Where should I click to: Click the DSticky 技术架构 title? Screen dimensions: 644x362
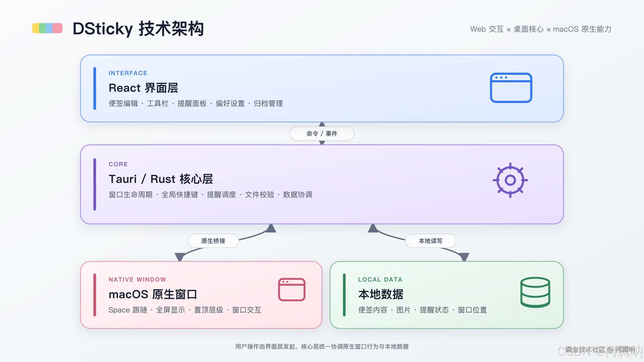pos(138,28)
